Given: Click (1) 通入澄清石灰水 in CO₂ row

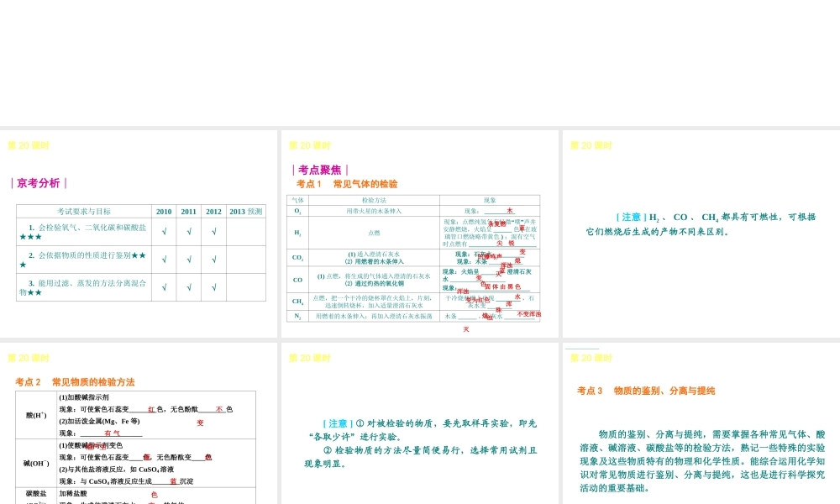Looking at the screenshot, I should 374,255.
